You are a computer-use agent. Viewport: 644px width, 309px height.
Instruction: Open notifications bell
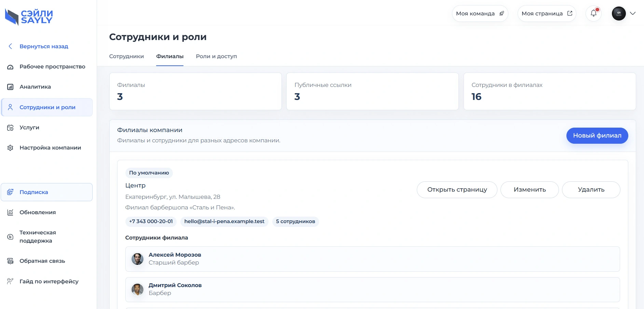coord(593,13)
